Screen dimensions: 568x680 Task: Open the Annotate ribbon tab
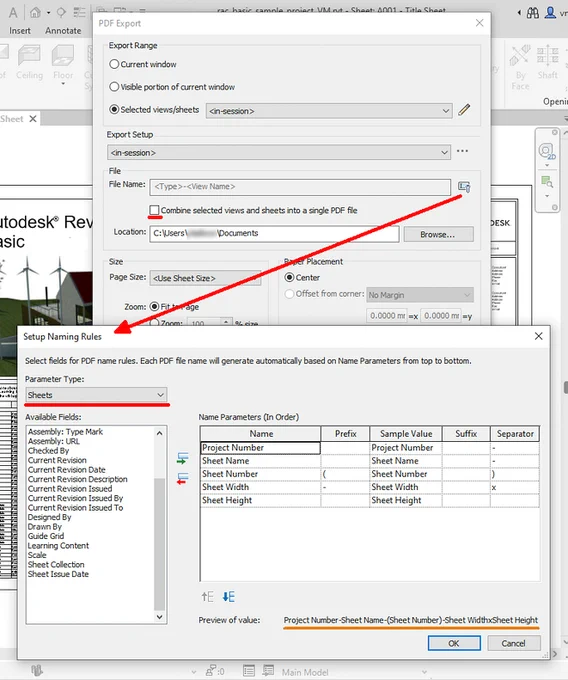point(63,31)
